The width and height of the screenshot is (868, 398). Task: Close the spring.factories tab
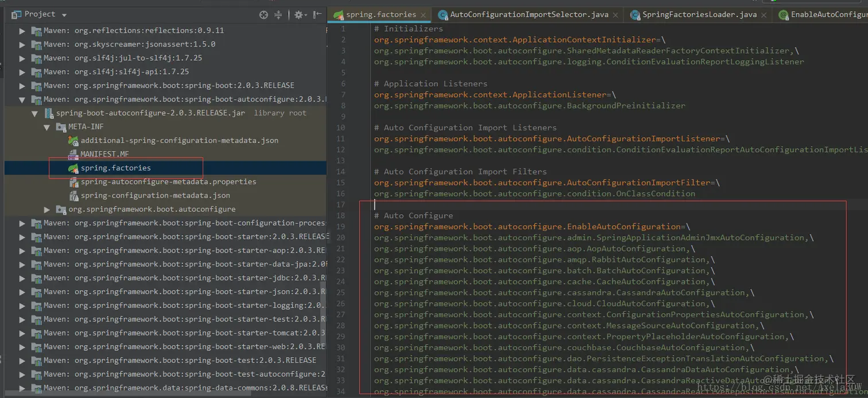coord(423,15)
